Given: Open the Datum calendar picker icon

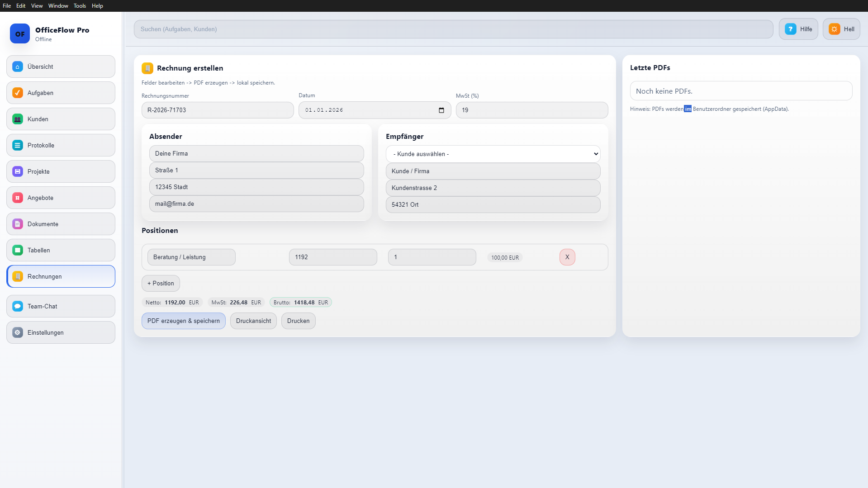Looking at the screenshot, I should coord(441,110).
